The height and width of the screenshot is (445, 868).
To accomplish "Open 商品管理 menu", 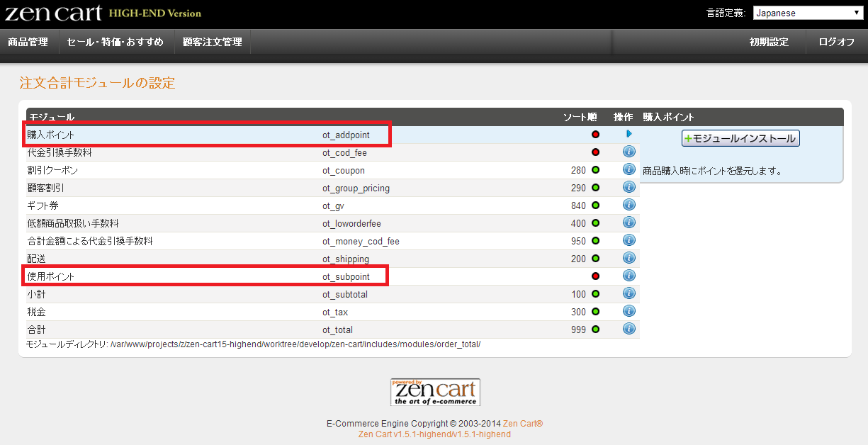I will 28,42.
